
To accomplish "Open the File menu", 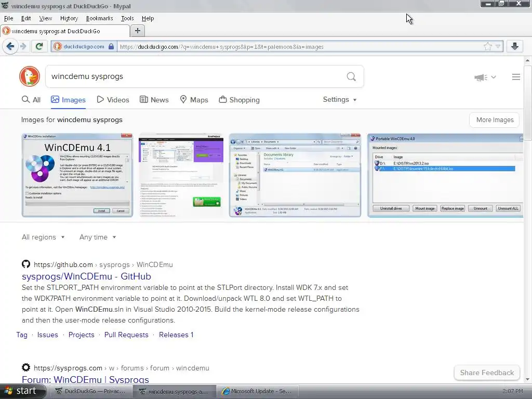I will click(8, 18).
